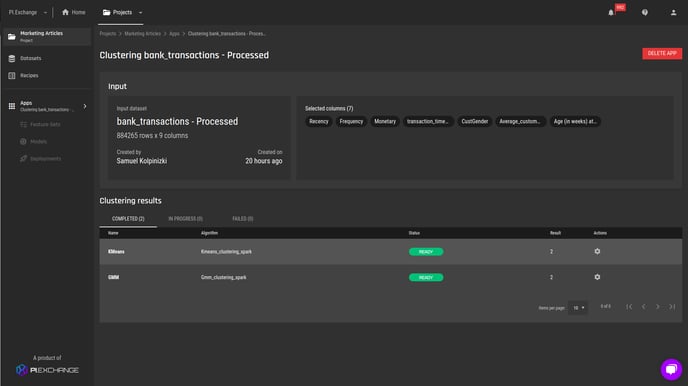Viewport: 688px width, 386px height.
Task: Select the Age (in weeks) column chip
Action: coord(575,122)
